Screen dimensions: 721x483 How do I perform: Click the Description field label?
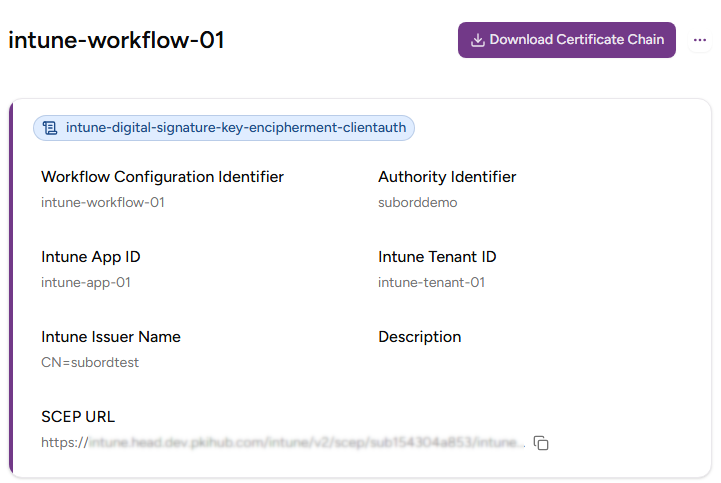(x=420, y=337)
